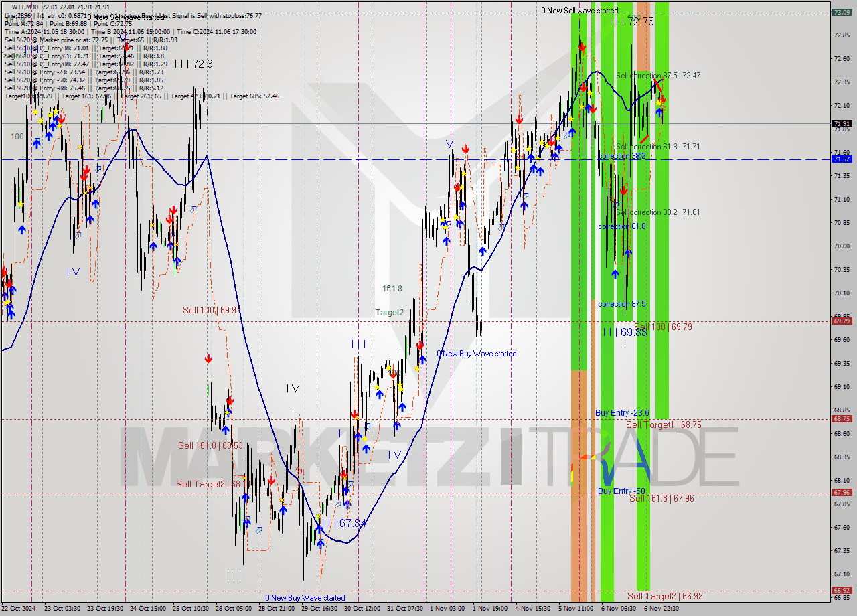Click the 70.35 price axis value
The width and height of the screenshot is (857, 616).
pos(841,269)
